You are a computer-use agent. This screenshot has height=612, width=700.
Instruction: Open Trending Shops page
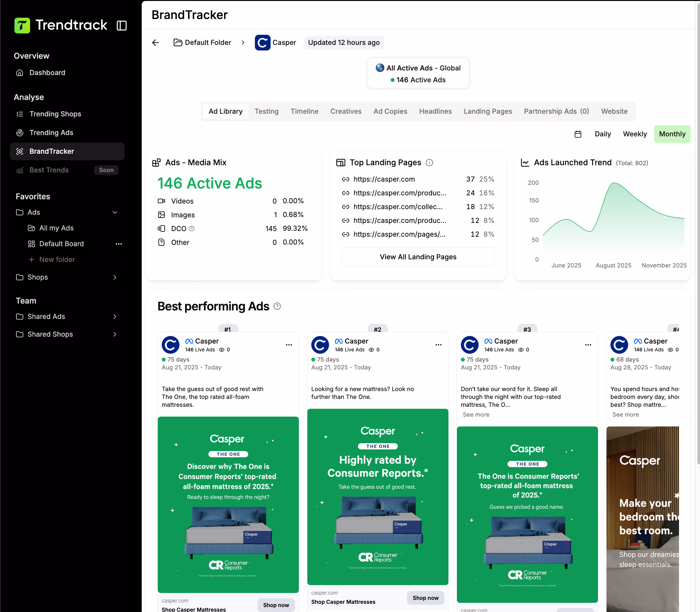click(55, 114)
